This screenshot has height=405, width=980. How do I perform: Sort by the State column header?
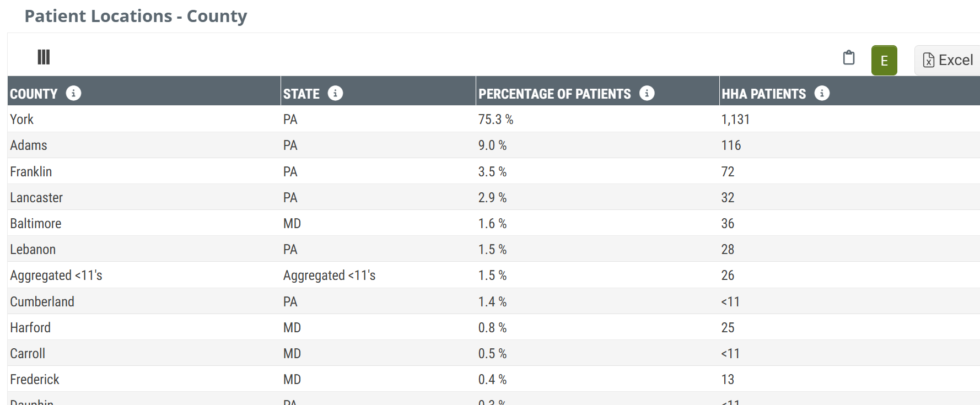point(301,94)
